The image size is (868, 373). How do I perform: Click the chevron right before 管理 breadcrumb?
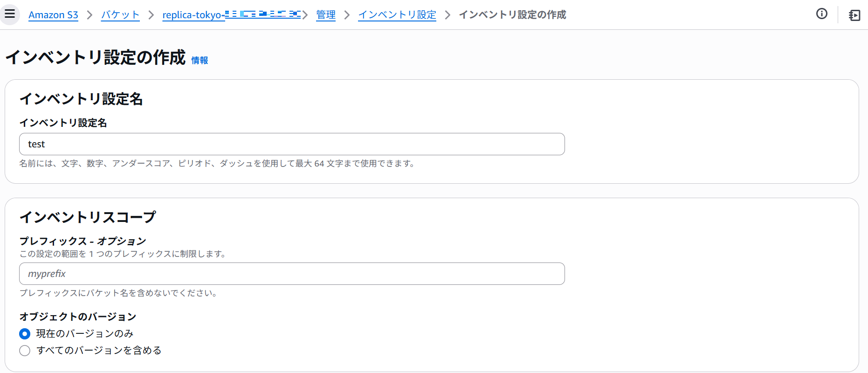[x=305, y=15]
